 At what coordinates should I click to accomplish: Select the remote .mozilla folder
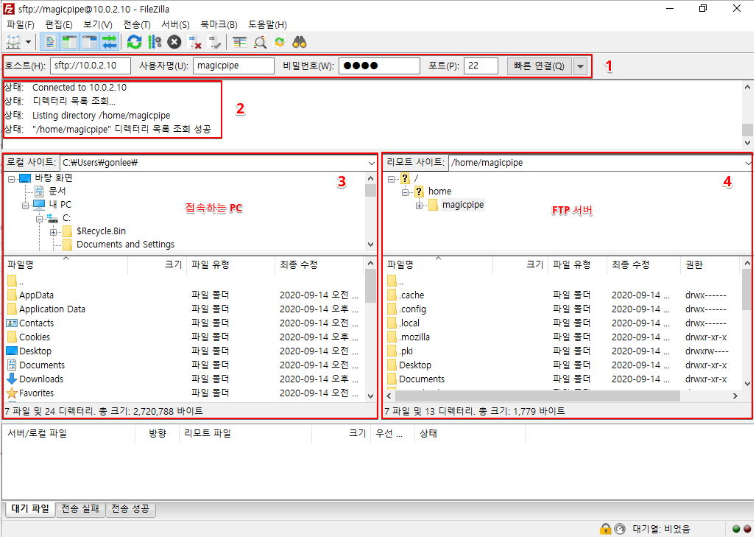pyautogui.click(x=414, y=337)
